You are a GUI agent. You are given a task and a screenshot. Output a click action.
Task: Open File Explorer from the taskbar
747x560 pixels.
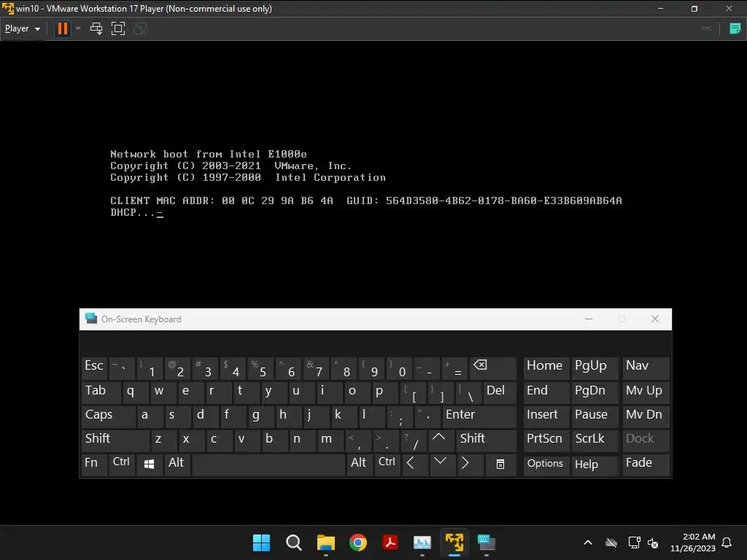326,542
